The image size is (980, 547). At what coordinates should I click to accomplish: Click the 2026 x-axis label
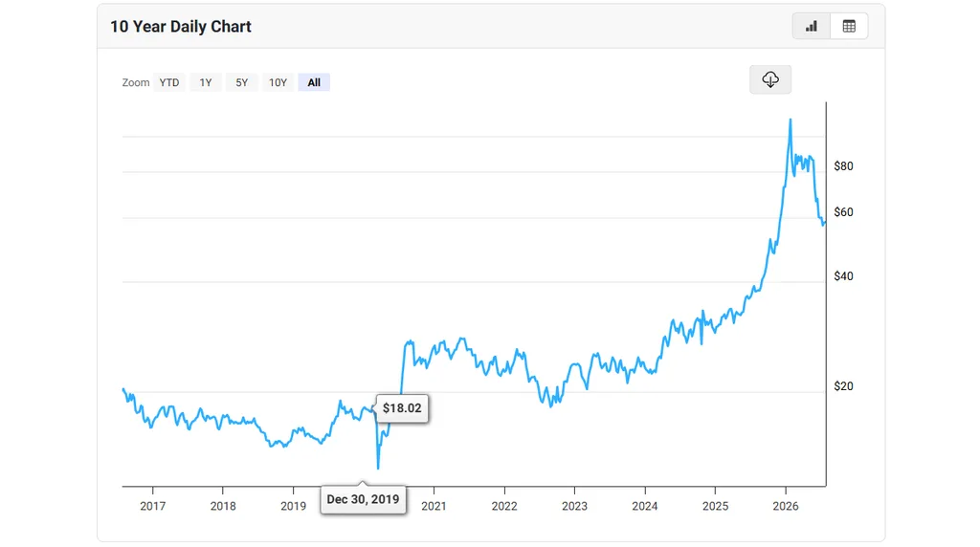click(786, 506)
